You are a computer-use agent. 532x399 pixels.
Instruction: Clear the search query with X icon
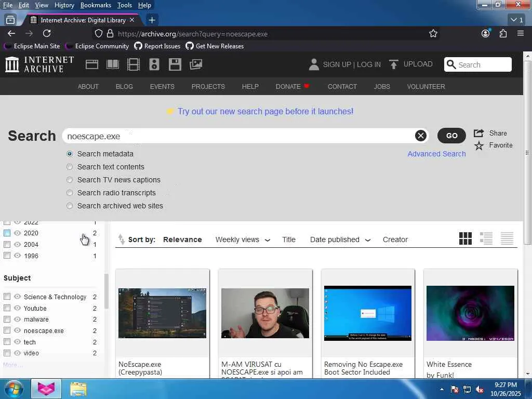coord(421,136)
